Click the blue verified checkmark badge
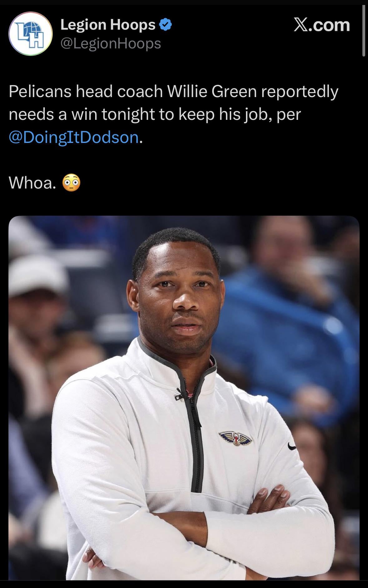 coord(166,25)
